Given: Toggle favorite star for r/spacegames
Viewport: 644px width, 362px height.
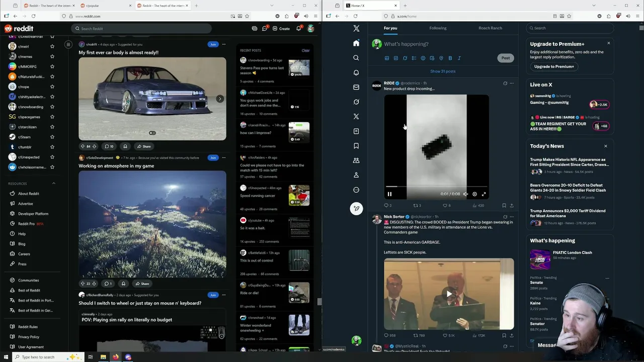Looking at the screenshot, I should click(x=52, y=117).
